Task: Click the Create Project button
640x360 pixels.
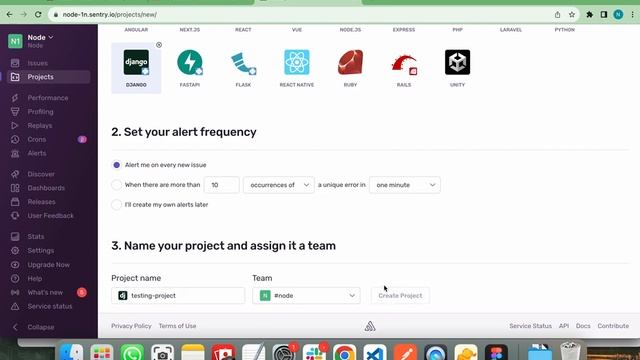Action: pyautogui.click(x=400, y=296)
